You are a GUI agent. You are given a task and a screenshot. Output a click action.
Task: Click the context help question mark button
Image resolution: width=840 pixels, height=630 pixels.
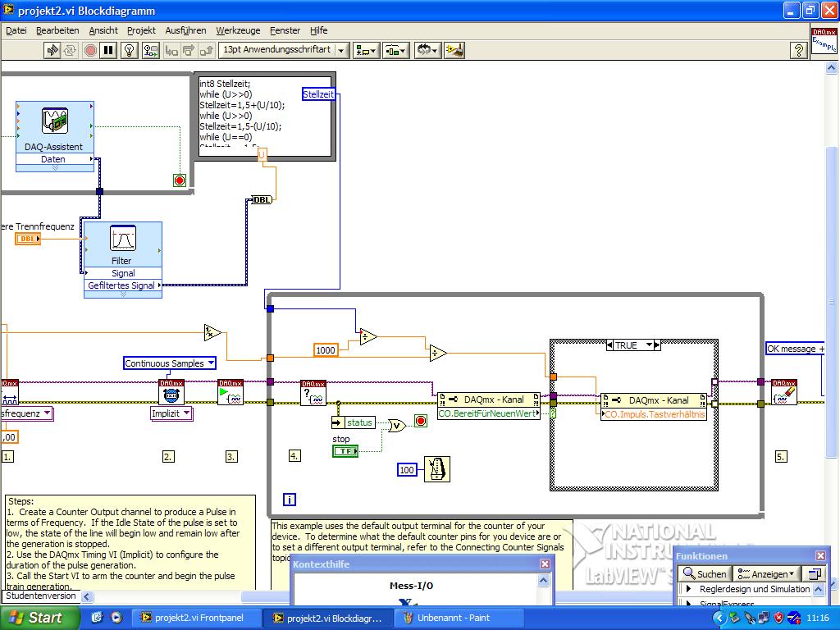click(x=799, y=50)
